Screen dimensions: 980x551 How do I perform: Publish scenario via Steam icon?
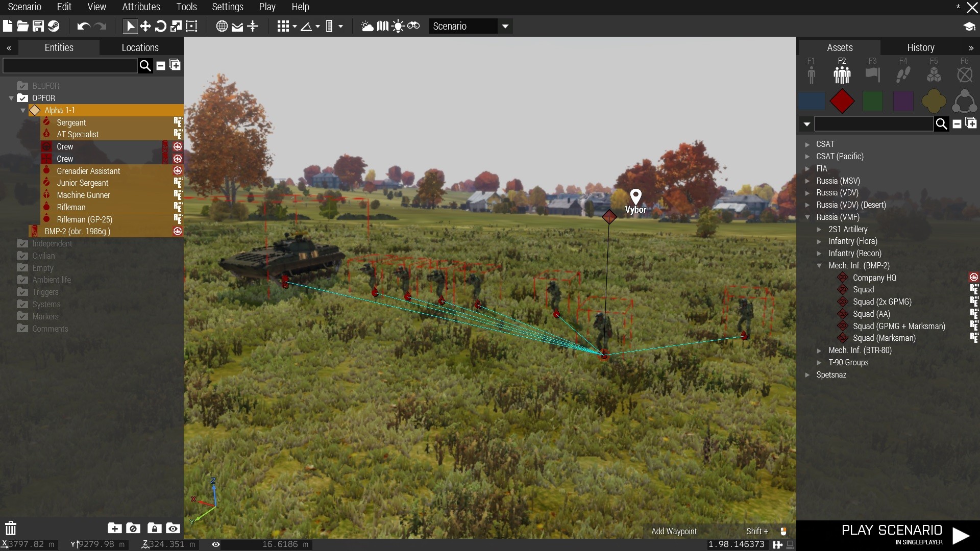point(54,26)
